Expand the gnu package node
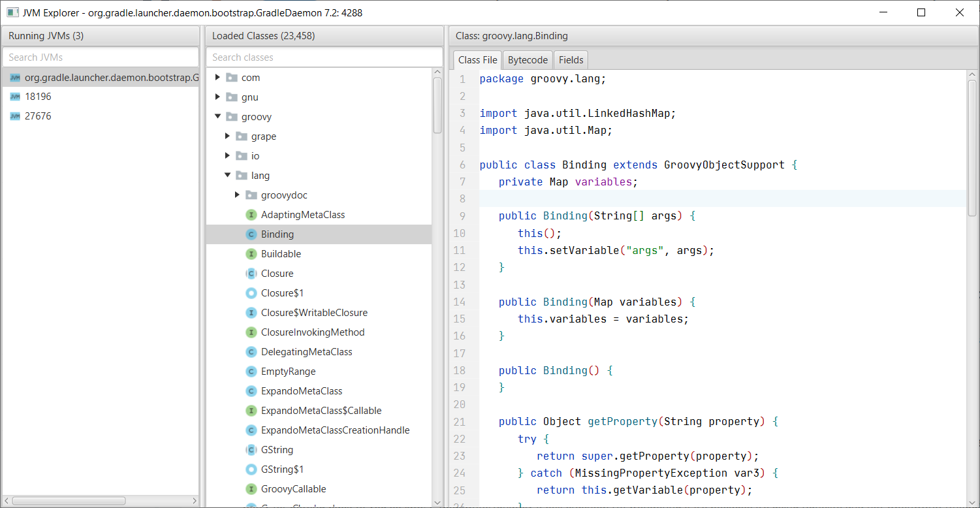 [x=218, y=97]
